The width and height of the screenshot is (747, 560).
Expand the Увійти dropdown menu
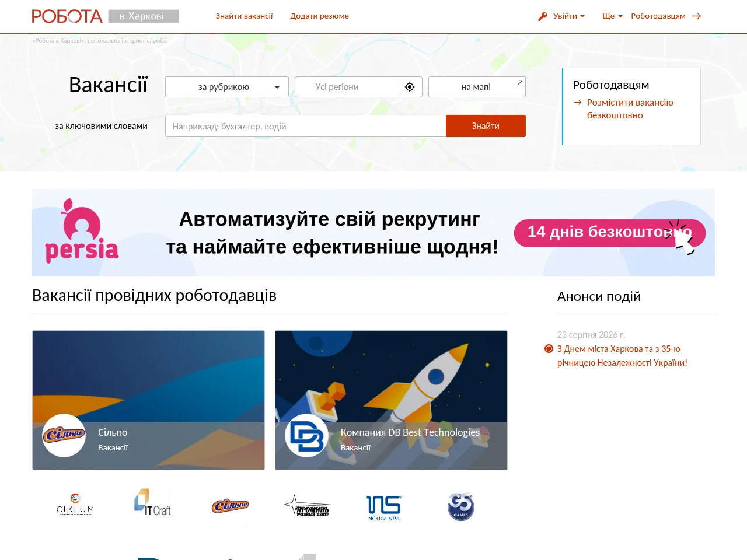click(x=569, y=16)
